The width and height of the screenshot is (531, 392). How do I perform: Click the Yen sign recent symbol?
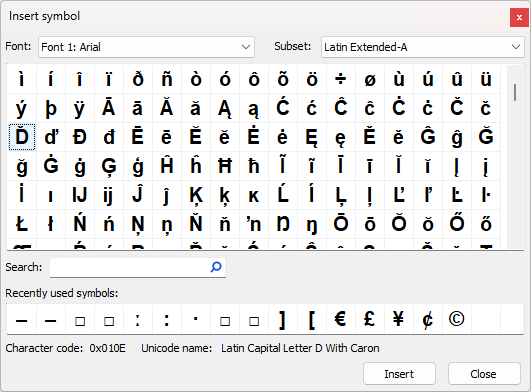point(399,319)
